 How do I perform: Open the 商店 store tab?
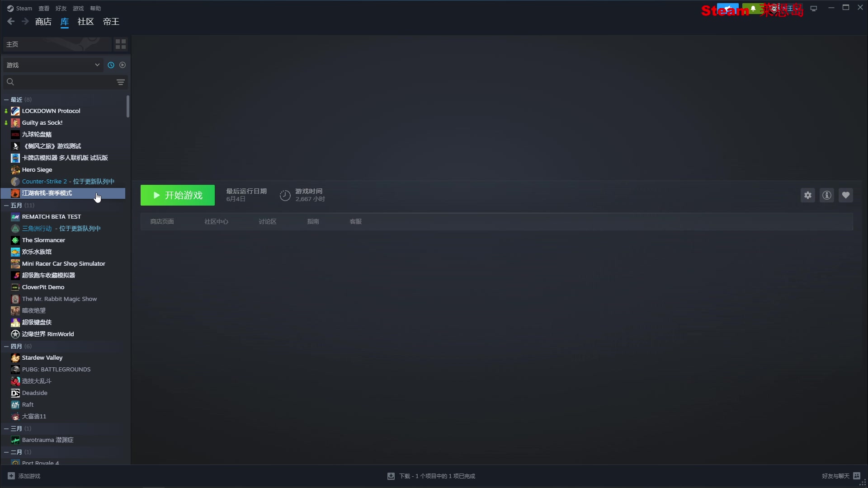[x=43, y=22]
